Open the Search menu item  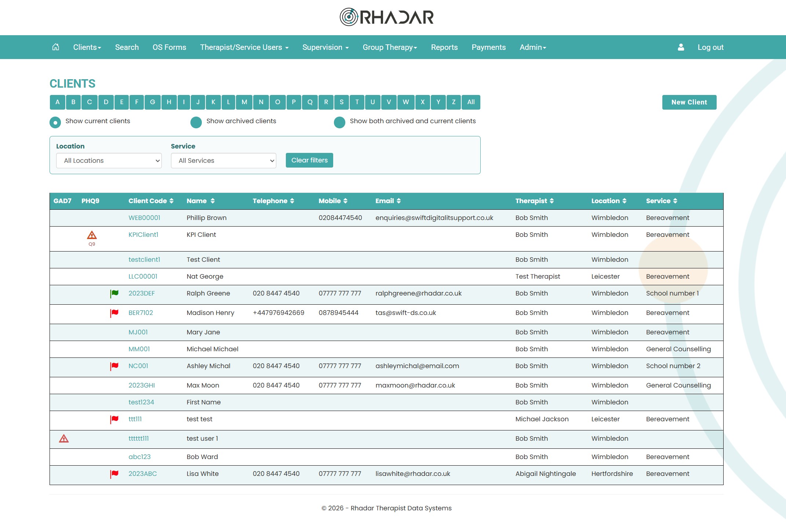127,47
